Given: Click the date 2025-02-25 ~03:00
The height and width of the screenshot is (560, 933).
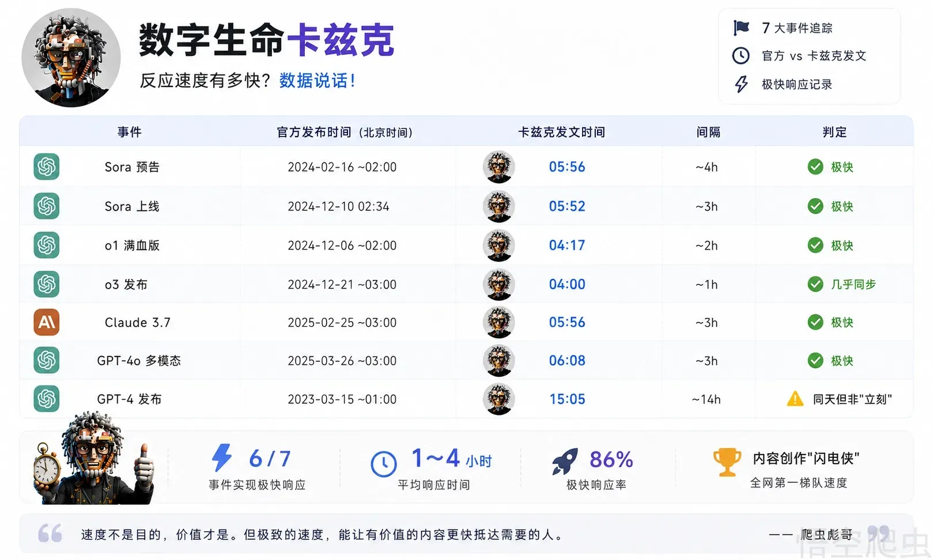Looking at the screenshot, I should pos(342,323).
